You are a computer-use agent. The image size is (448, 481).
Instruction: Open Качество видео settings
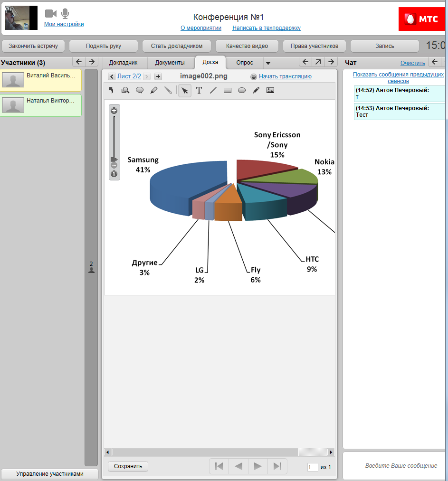tap(247, 46)
